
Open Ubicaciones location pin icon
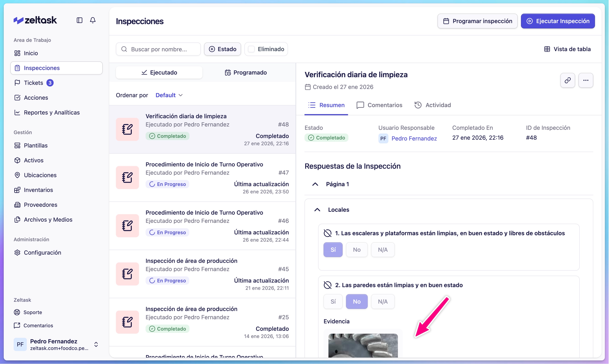(17, 175)
